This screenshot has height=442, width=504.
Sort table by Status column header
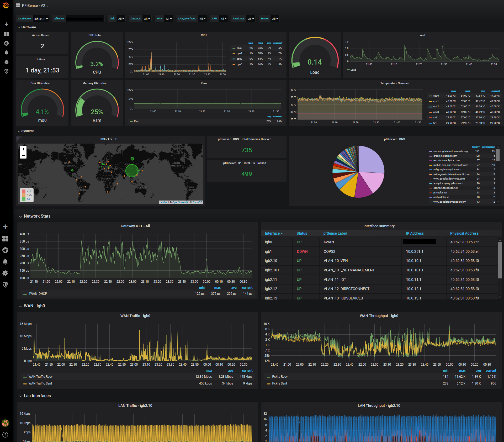coord(301,233)
